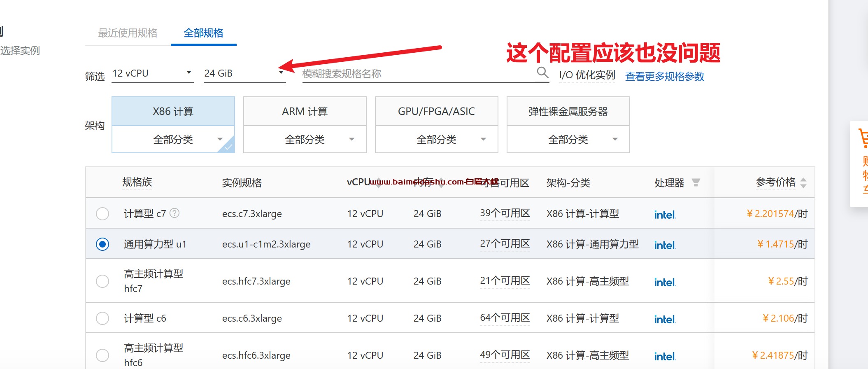Click the ecs.u1-c1m2.3xlarge spec name
868x369 pixels.
266,244
